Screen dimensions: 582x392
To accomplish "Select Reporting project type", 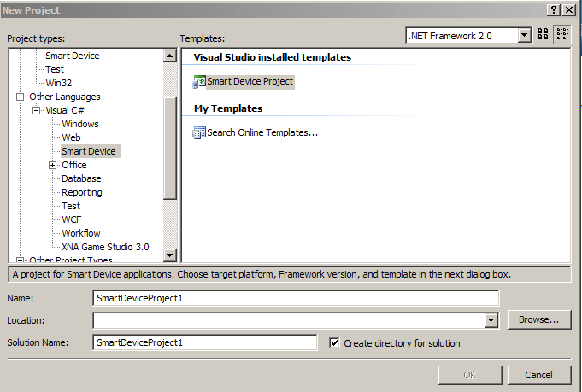I will 82,192.
